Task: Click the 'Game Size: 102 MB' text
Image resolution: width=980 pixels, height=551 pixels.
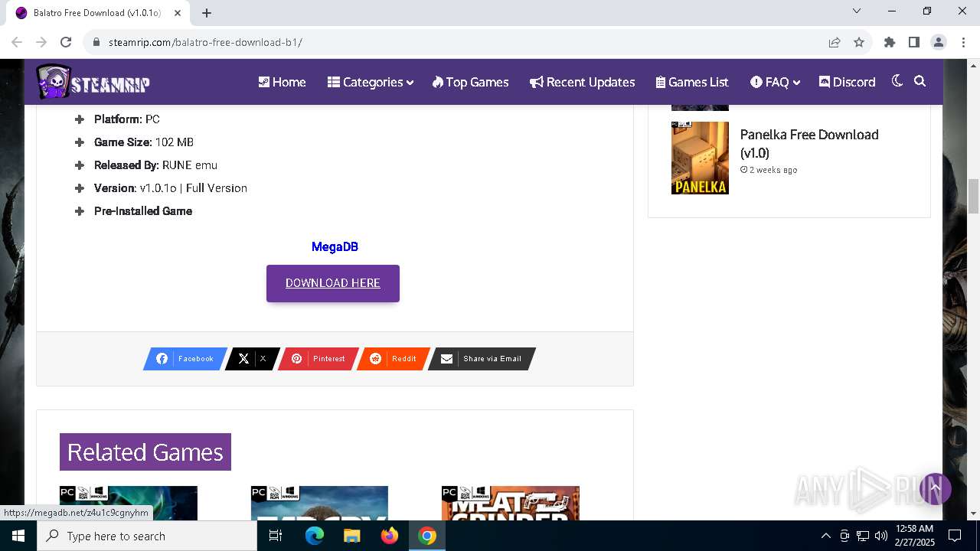Action: 144,142
